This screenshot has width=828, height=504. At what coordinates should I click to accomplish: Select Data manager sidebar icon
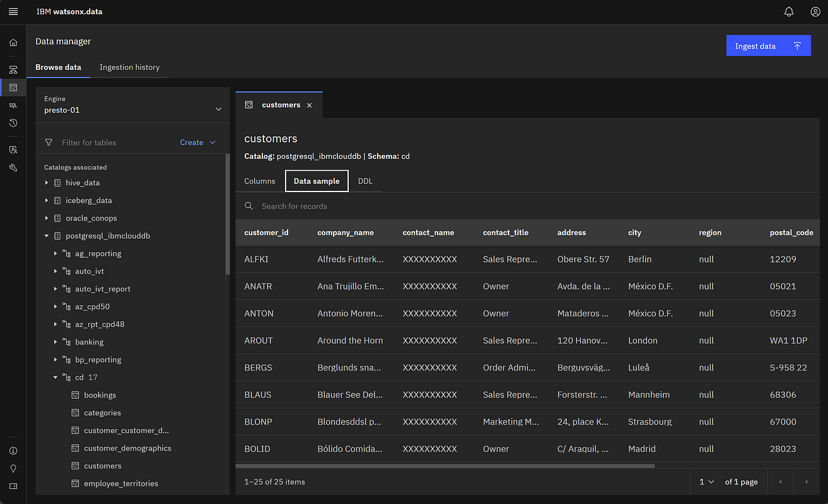tap(13, 88)
